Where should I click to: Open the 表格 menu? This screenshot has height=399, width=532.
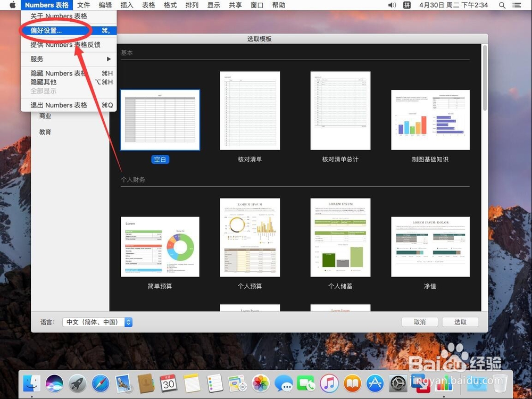(148, 5)
